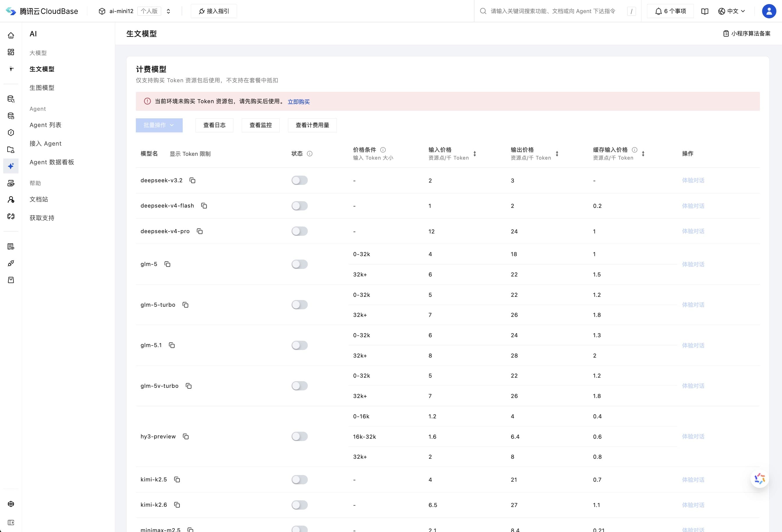Copy the deepseek-v4-flash model name
The width and height of the screenshot is (782, 532).
(x=204, y=206)
